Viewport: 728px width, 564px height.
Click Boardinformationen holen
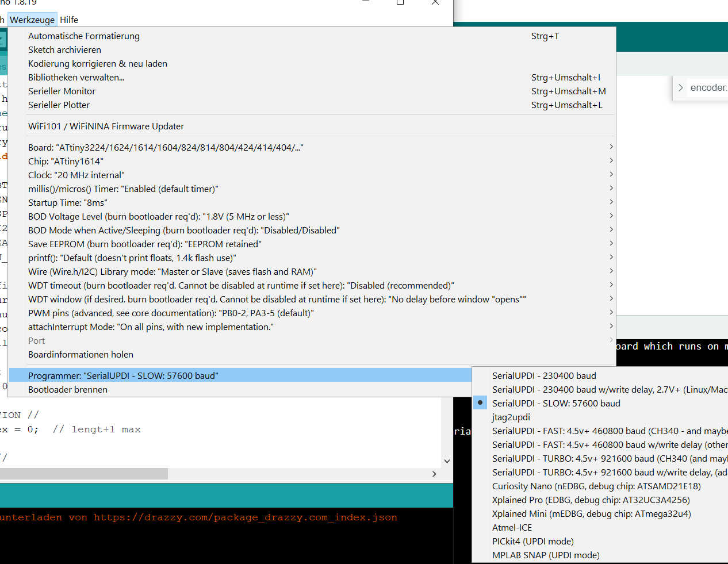point(81,354)
